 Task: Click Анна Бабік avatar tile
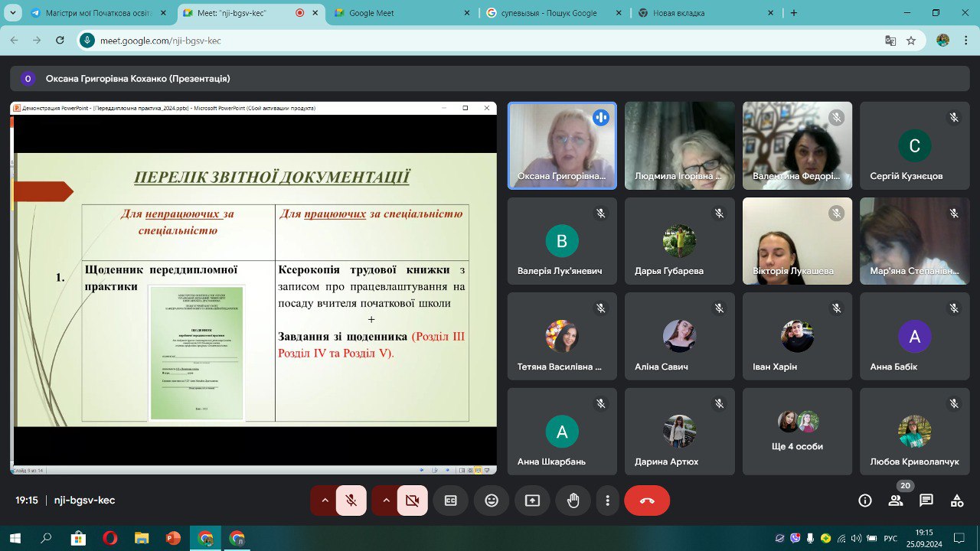[x=914, y=336]
